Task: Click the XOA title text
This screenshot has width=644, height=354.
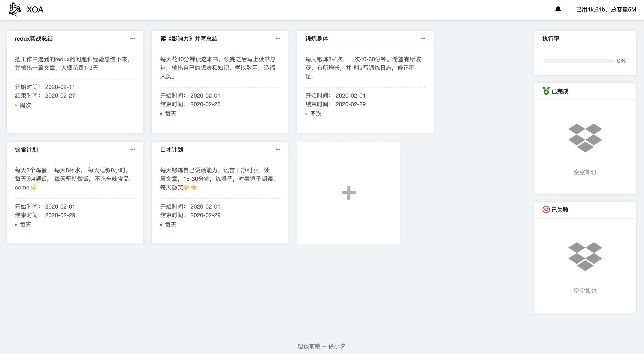Action: 35,10
